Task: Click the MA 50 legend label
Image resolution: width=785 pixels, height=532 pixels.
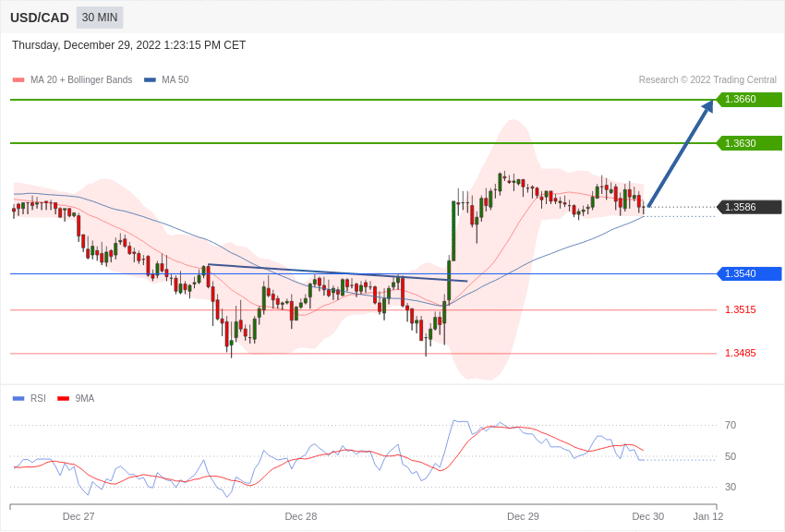Action: [x=175, y=79]
